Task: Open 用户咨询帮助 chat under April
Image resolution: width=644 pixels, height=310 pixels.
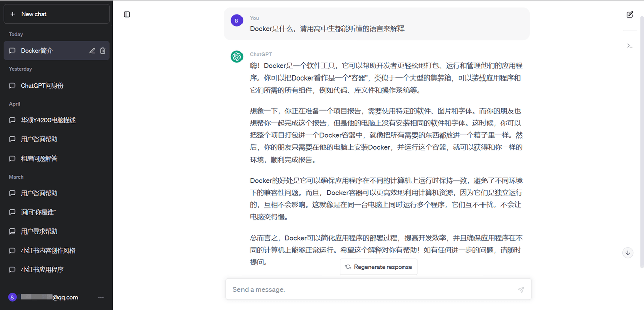Action: point(56,139)
